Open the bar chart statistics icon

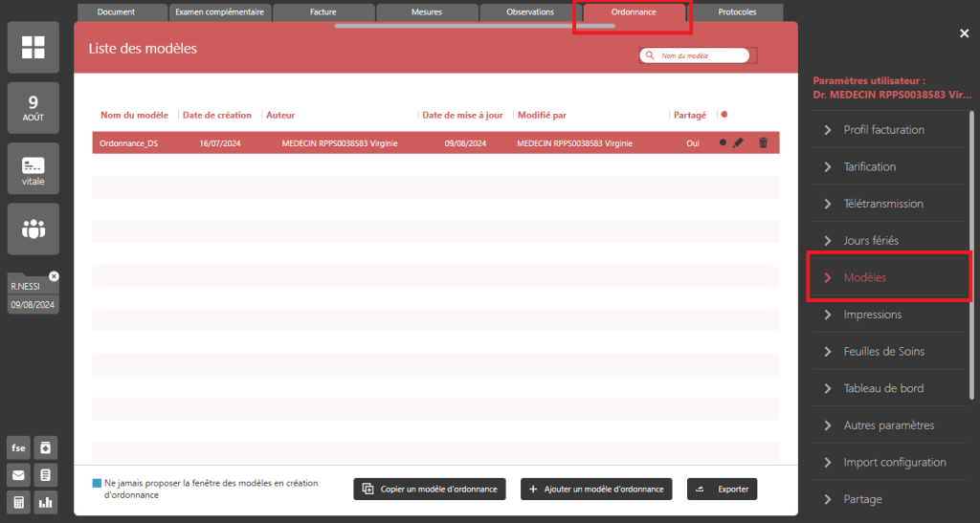point(45,502)
